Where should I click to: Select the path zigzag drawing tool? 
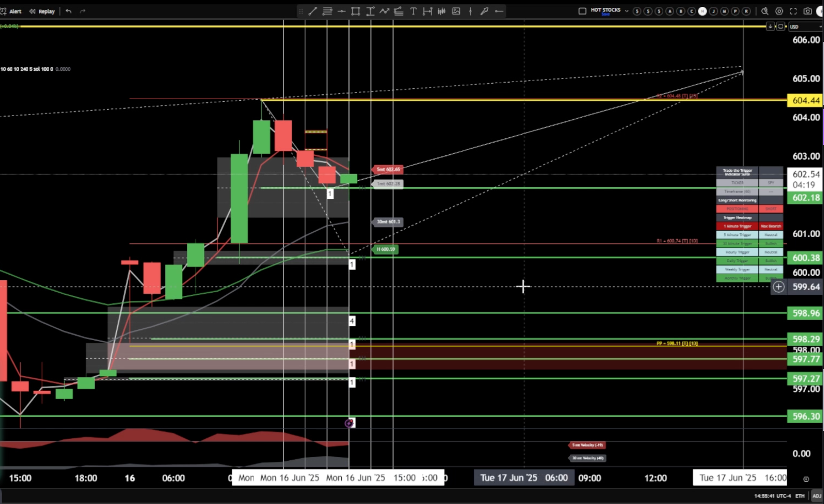384,11
